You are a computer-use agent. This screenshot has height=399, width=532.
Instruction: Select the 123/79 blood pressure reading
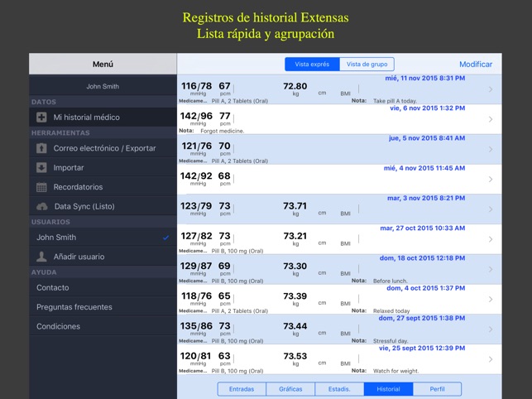(x=196, y=206)
